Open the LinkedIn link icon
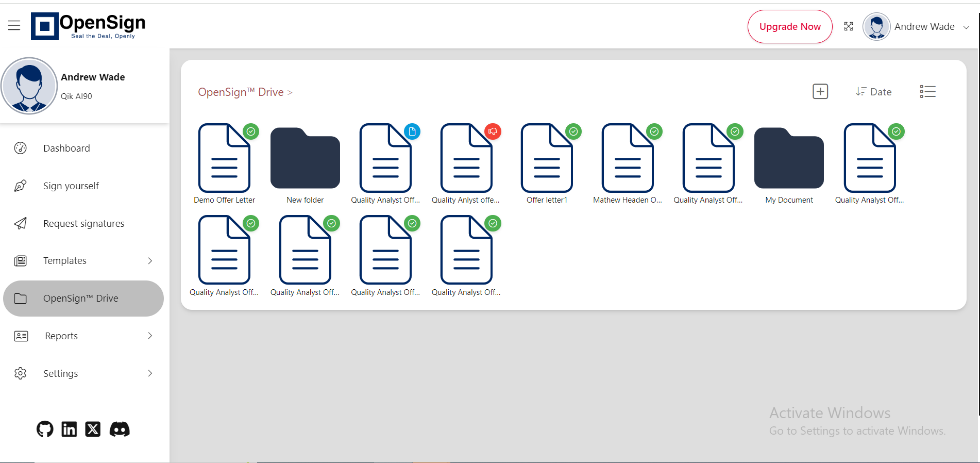Image resolution: width=980 pixels, height=463 pixels. 69,429
